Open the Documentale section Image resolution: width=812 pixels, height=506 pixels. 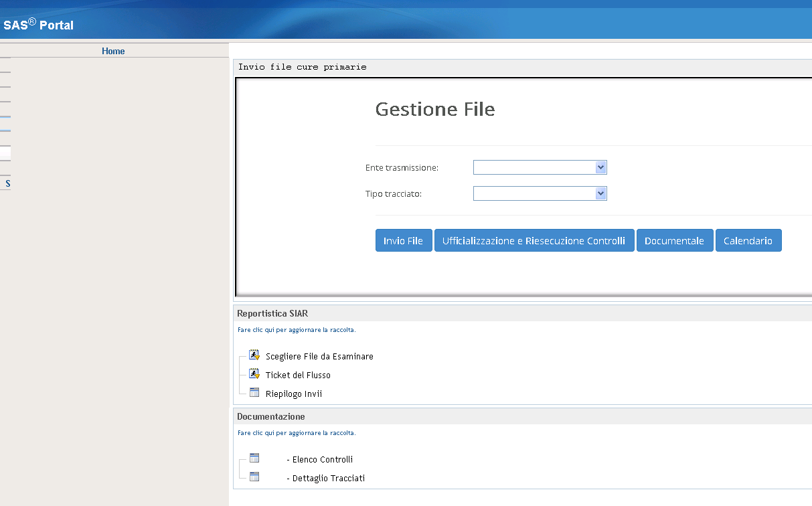[674, 241]
